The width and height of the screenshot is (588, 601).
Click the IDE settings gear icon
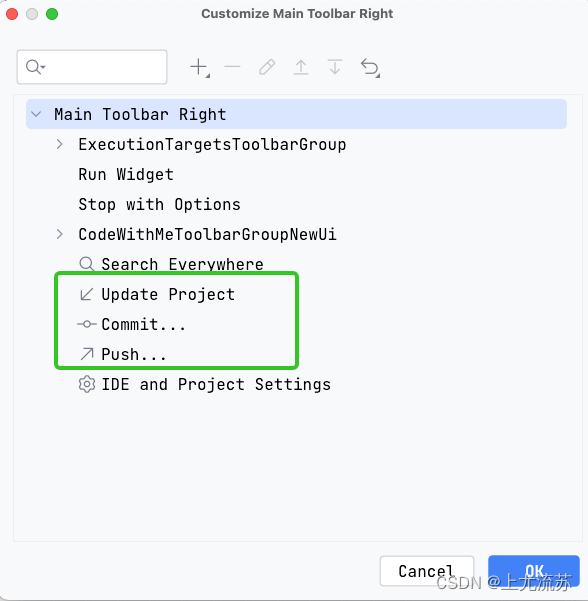tap(87, 384)
